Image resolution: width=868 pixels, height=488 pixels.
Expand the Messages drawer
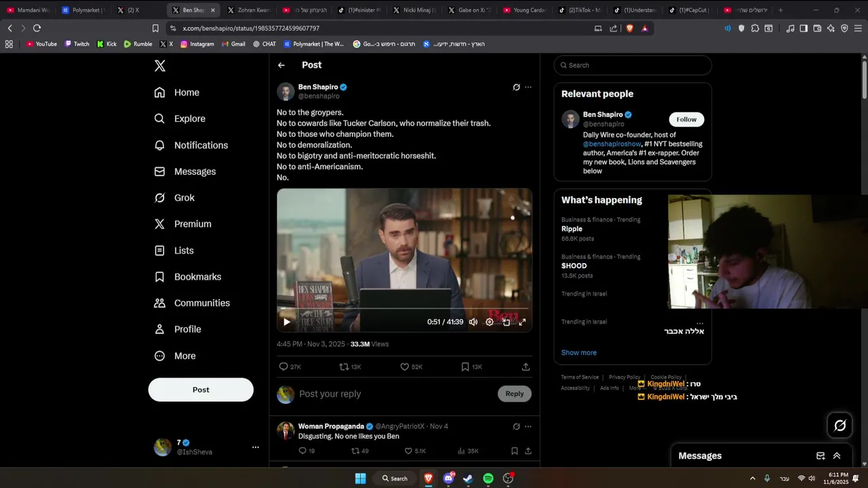click(x=837, y=456)
